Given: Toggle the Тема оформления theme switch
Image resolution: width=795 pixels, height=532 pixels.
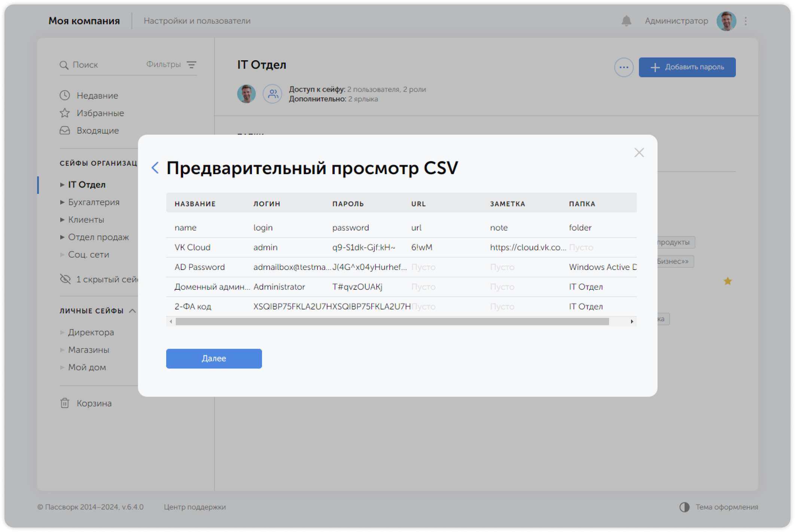Looking at the screenshot, I should pos(685,507).
